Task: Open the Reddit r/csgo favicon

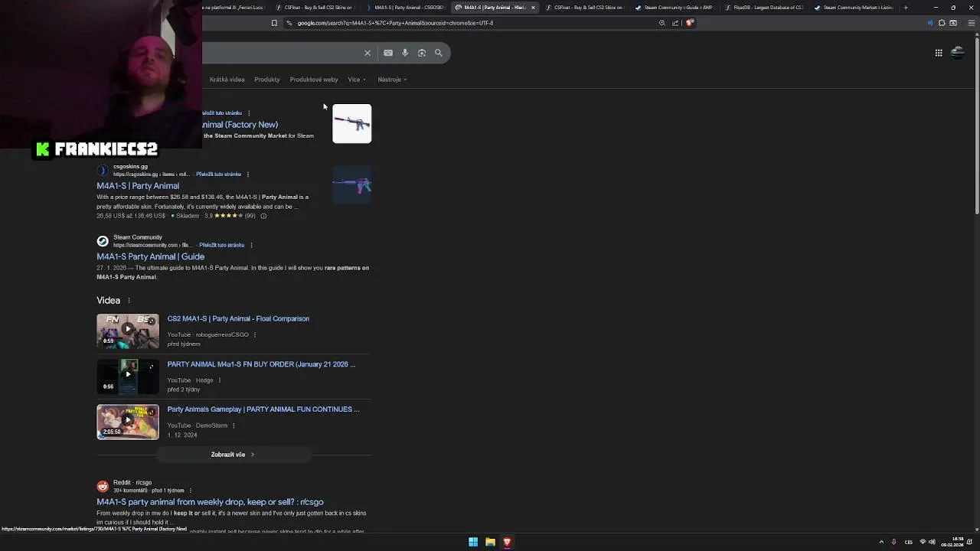Action: [103, 487]
